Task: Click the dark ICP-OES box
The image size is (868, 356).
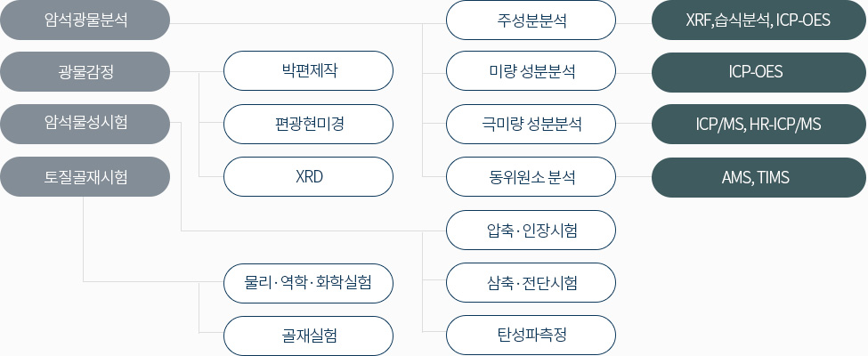Action: point(759,72)
